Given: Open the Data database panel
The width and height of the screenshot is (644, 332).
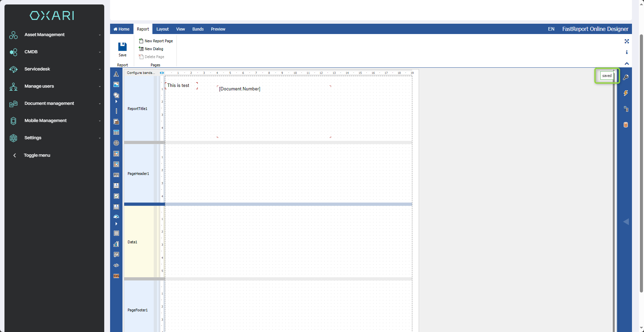Looking at the screenshot, I should 626,125.
